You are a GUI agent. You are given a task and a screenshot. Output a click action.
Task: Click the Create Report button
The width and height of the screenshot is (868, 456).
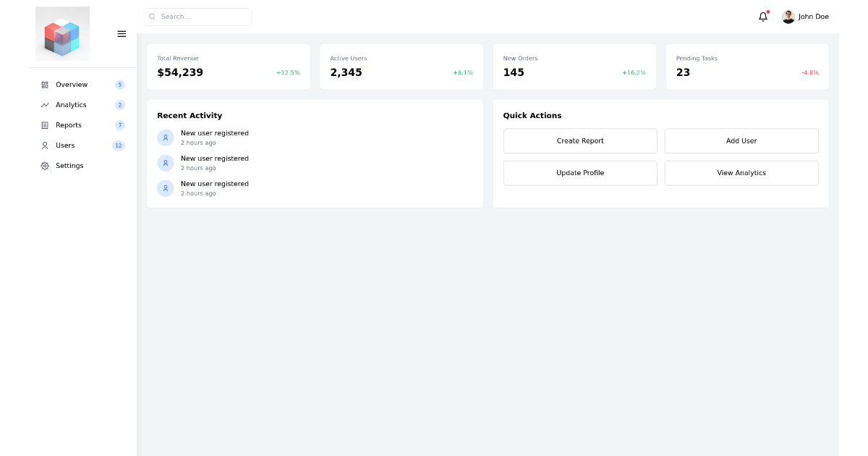coord(580,140)
